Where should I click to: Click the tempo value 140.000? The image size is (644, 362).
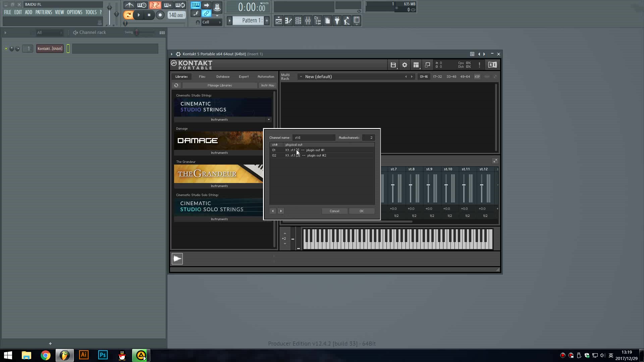click(x=176, y=15)
